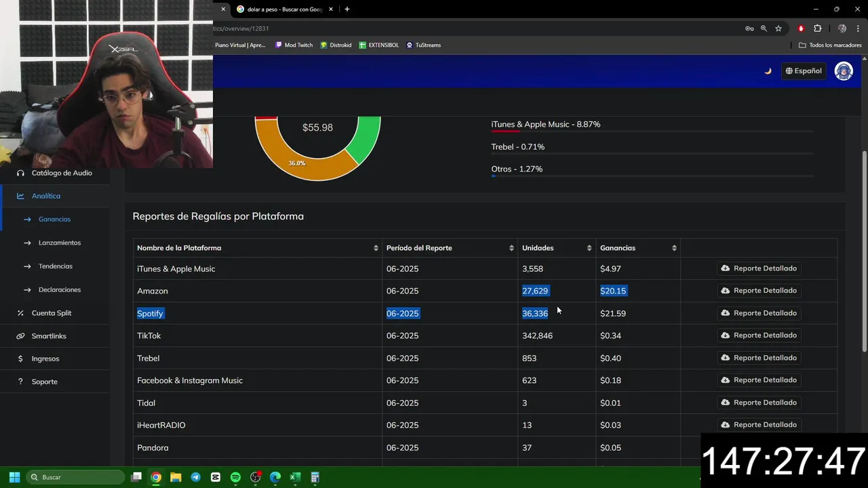868x488 pixels.
Task: Click the Spotify earnings $21.59
Action: pos(613,314)
